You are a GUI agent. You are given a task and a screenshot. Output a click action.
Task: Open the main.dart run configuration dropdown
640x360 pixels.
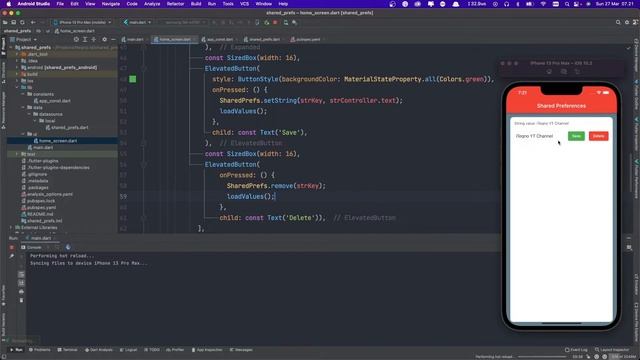click(138, 22)
